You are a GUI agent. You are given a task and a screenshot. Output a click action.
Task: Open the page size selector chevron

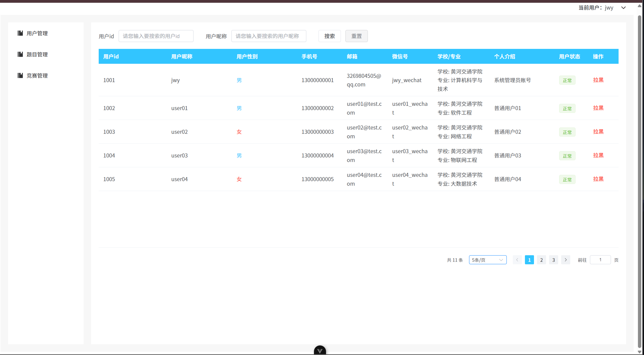click(501, 260)
